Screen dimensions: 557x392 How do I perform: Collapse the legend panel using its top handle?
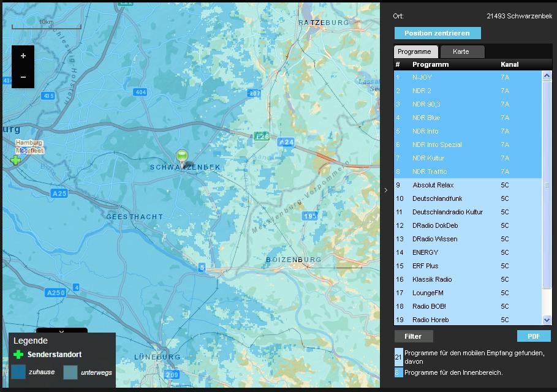pos(61,331)
